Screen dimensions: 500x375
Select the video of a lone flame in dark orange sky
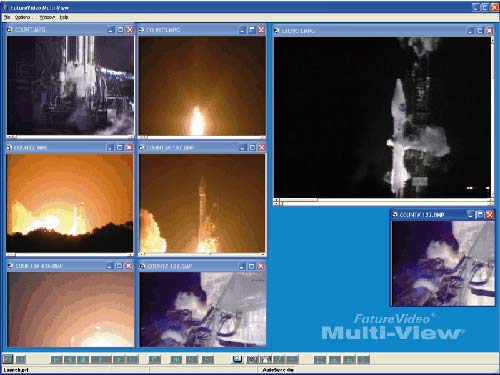[x=202, y=86]
